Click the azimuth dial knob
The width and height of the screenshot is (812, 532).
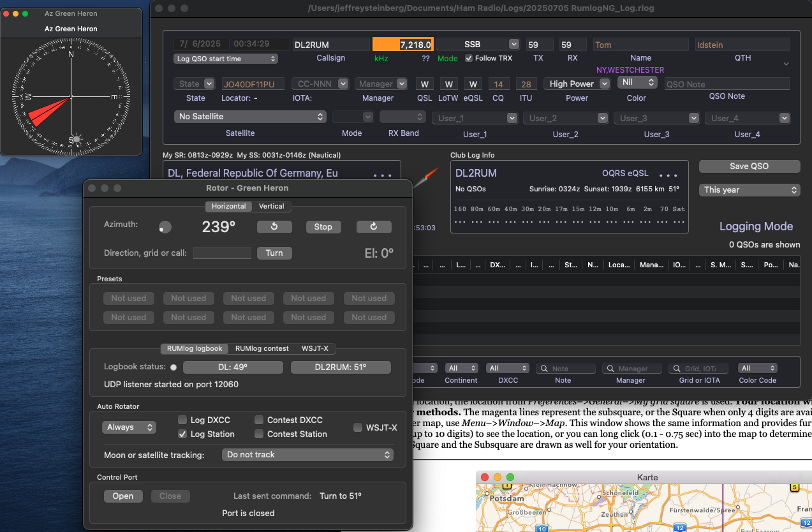165,227
